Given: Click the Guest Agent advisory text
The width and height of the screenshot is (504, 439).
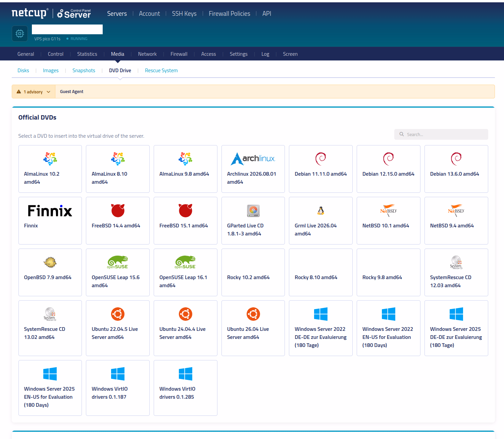Looking at the screenshot, I should coord(72,92).
